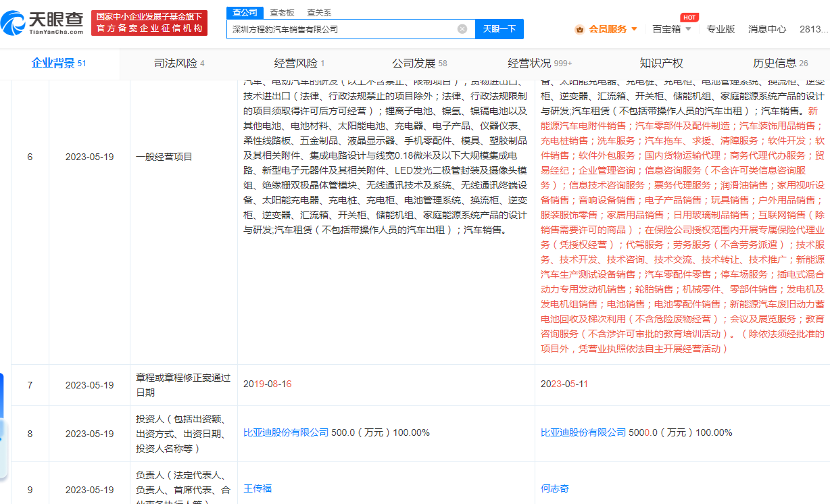Select the 章程或章程修正案通过日期 cell
Viewport: 830px width, 504px height.
183,385
